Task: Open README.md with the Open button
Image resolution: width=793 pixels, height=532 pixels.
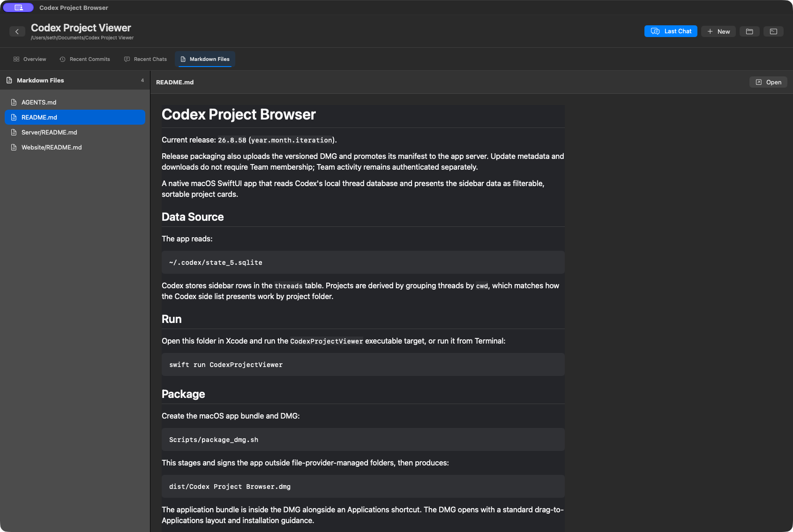Action: pos(768,82)
